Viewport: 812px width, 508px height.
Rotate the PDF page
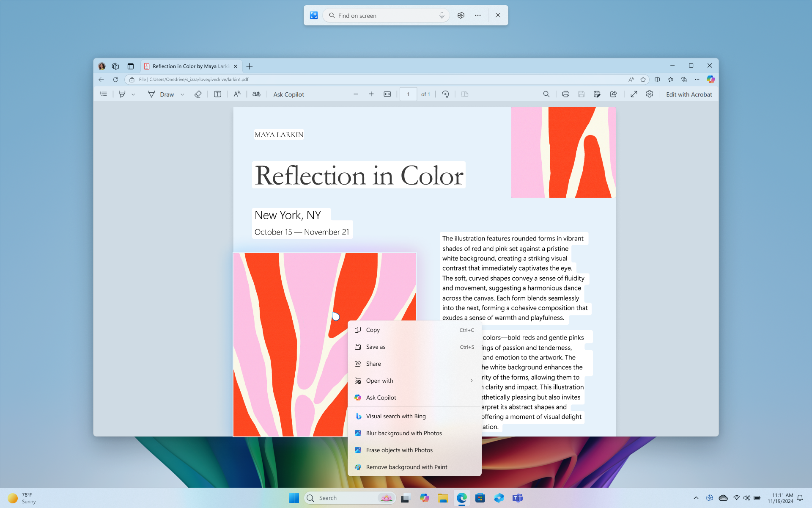tap(445, 94)
